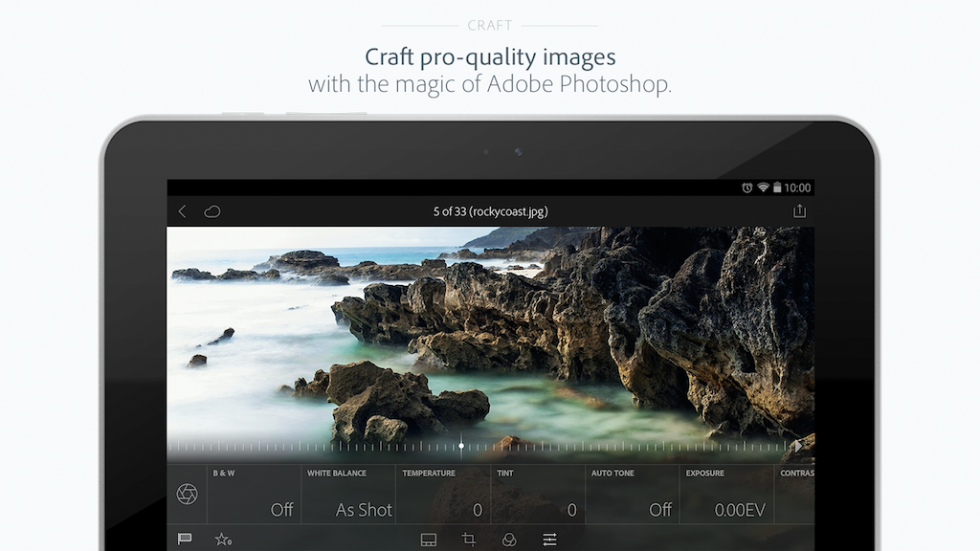Rate the photo with the star icon
This screenshot has width=980, height=551.
(x=223, y=540)
